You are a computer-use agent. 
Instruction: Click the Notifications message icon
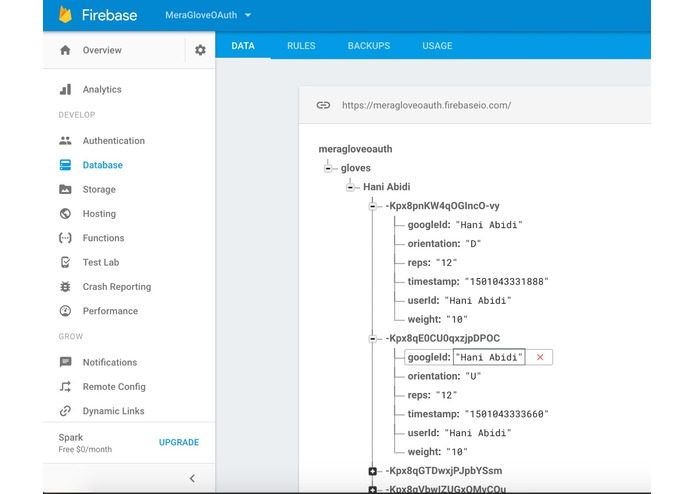tap(65, 362)
